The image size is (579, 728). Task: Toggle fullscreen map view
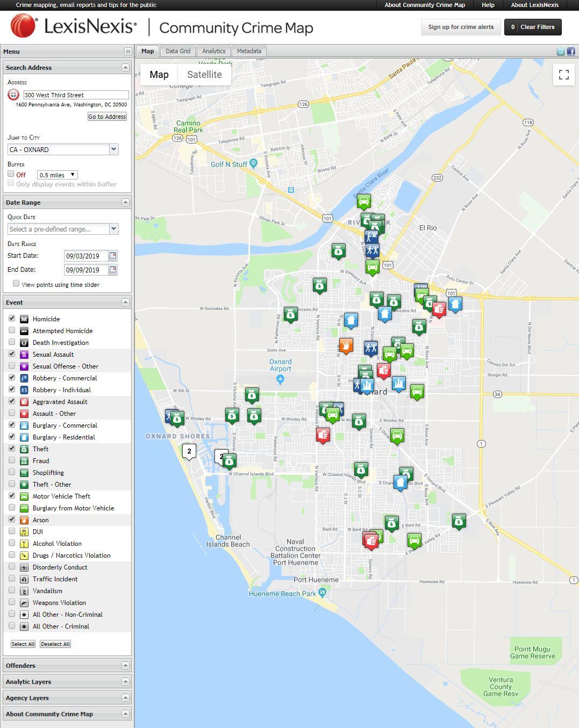564,75
